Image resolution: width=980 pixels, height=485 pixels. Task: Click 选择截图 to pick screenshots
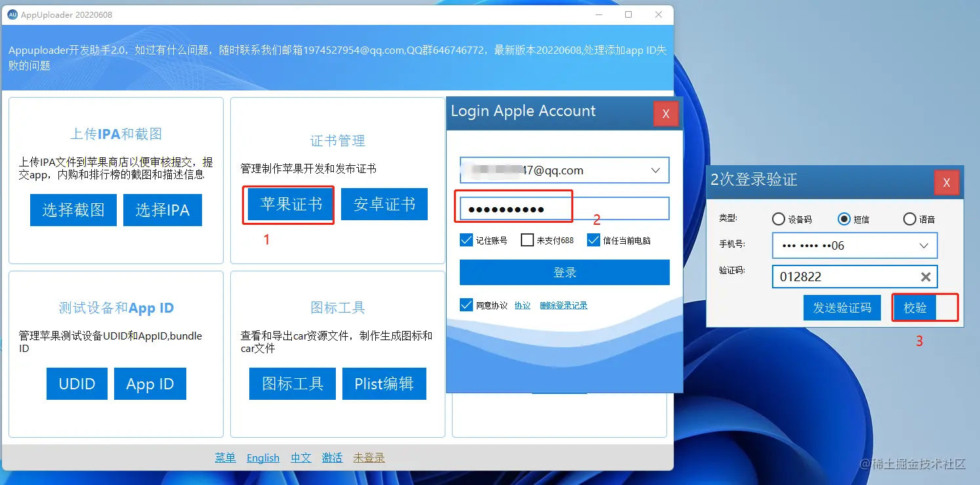(73, 210)
